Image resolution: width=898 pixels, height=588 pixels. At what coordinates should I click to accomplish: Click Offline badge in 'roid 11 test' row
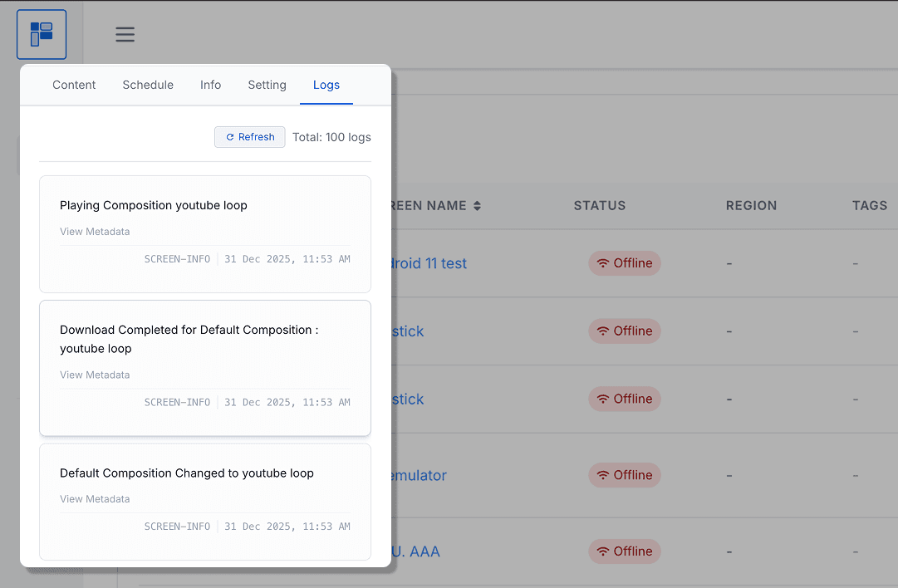624,263
